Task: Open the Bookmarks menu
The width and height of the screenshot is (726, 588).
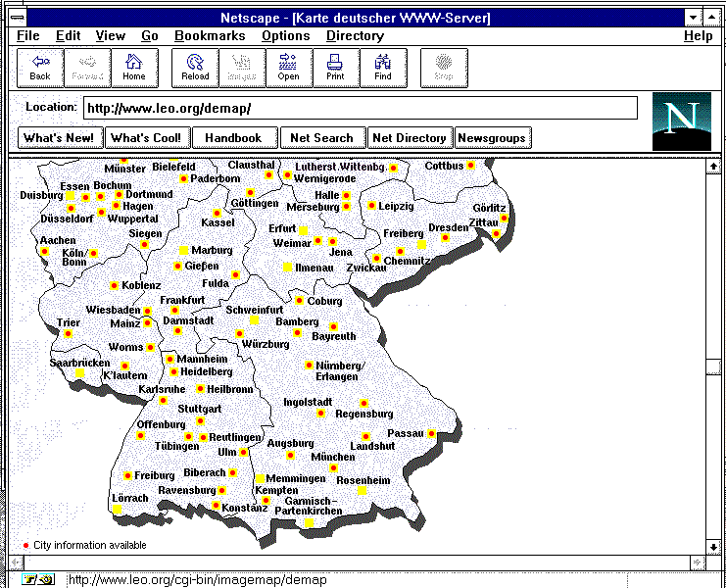Action: (210, 35)
